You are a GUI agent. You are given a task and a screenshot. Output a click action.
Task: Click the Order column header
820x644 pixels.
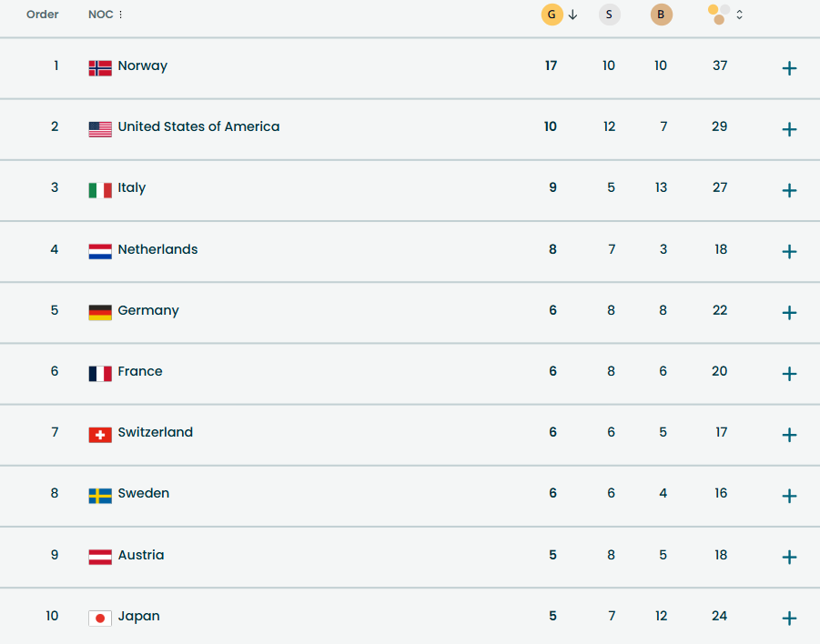[43, 15]
